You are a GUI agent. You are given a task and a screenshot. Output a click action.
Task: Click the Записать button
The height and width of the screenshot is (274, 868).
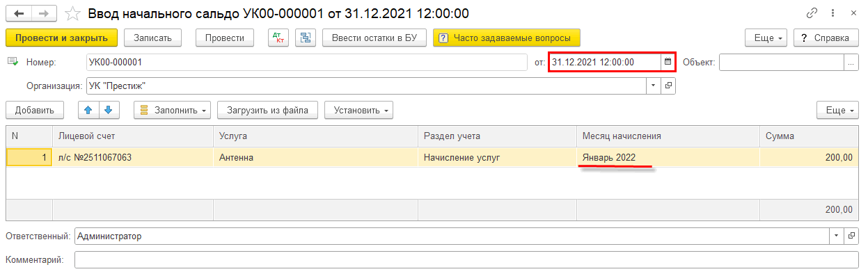click(153, 38)
